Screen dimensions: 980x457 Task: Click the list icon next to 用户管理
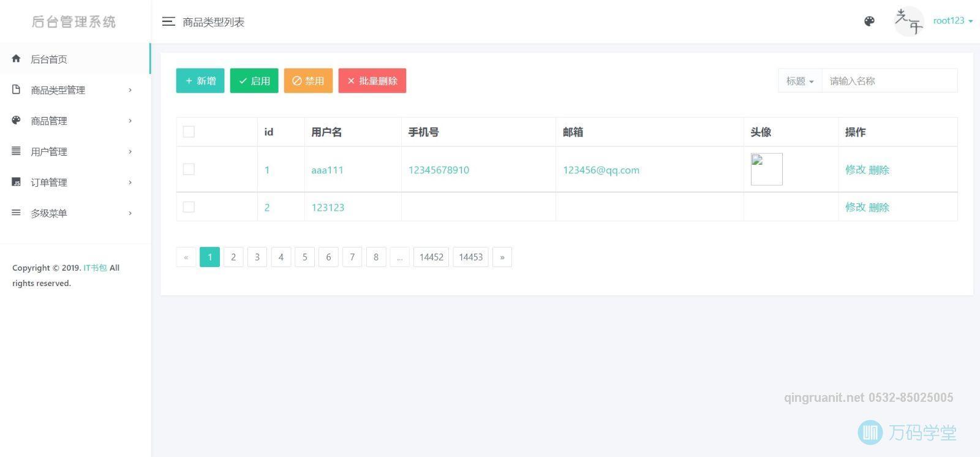point(17,151)
